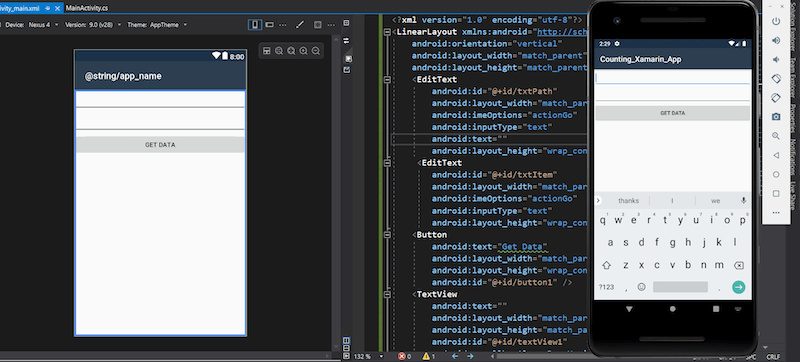The width and height of the screenshot is (800, 362).
Task: Tap the microphone icon on the keyboard
Action: coord(743,200)
